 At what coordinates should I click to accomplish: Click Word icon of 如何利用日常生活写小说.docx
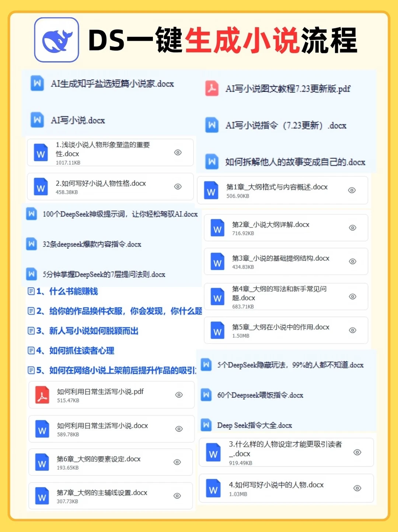tap(42, 429)
